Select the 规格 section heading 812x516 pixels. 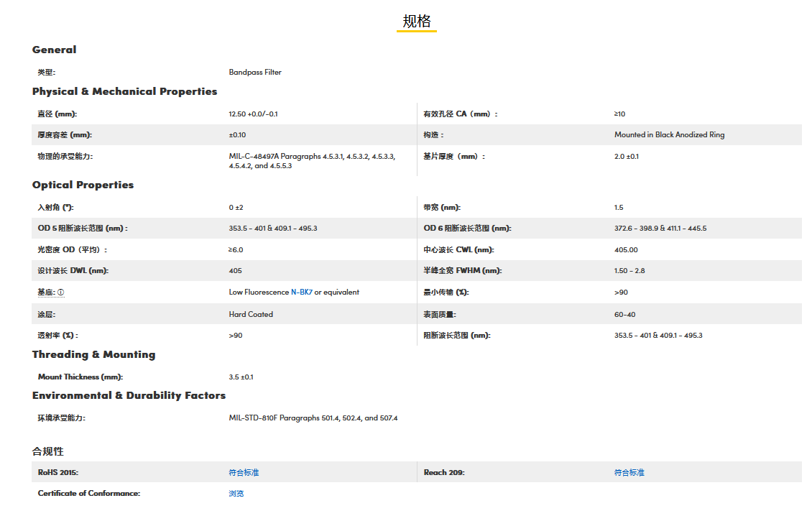(x=416, y=21)
